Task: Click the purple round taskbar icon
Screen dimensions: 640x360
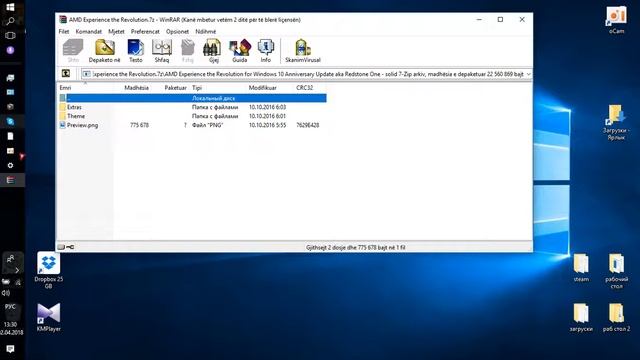Action: point(11,50)
